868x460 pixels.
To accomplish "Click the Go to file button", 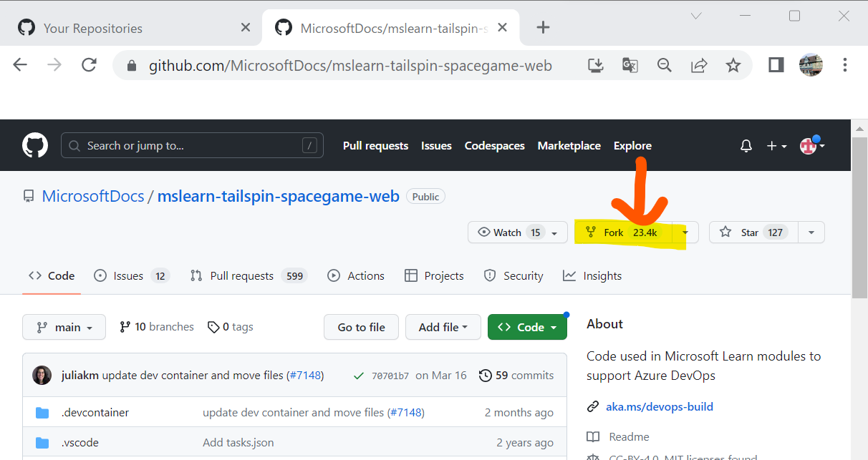I will pos(362,327).
